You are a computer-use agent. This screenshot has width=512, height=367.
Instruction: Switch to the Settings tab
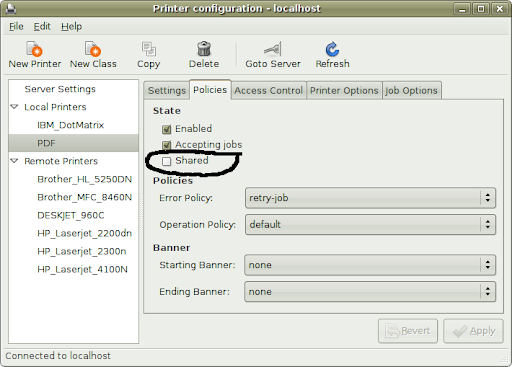point(167,90)
